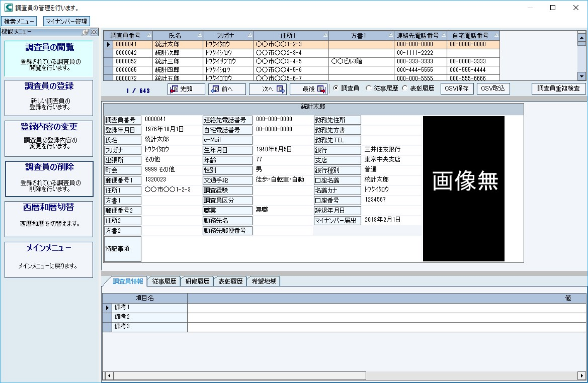The image size is (588, 383).
Task: Select row 0000042 統計次郎
Action: coord(301,53)
